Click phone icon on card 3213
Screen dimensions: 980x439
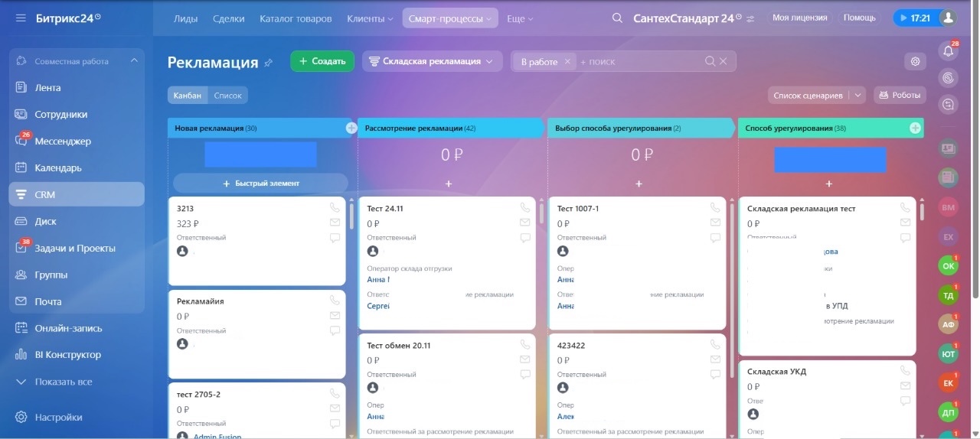click(x=335, y=207)
